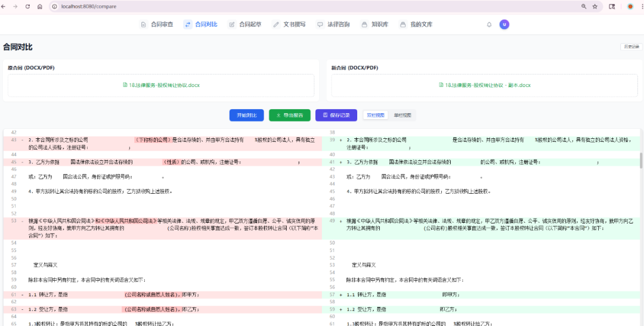Screen dimensions: 644x326
Task: Switch to 单栏视图 single-column view
Action: [x=402, y=115]
